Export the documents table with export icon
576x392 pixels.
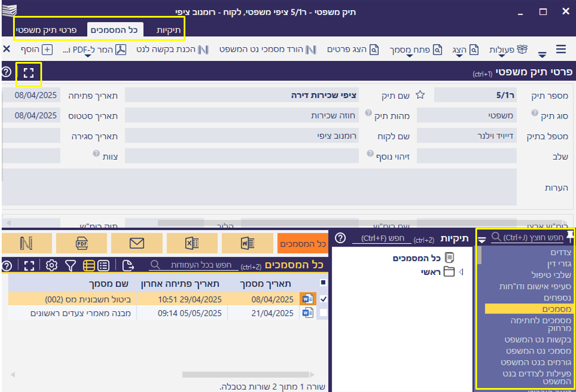[128, 265]
